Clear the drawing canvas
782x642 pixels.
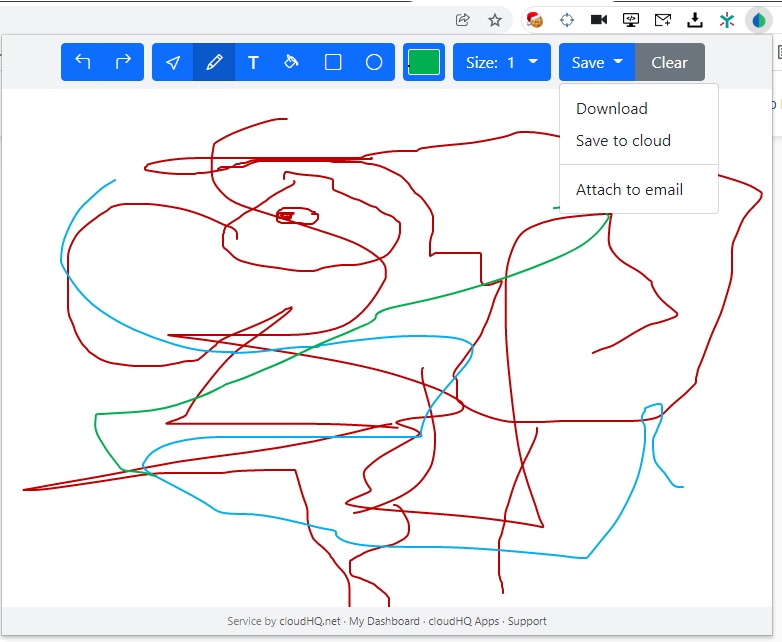click(x=669, y=62)
